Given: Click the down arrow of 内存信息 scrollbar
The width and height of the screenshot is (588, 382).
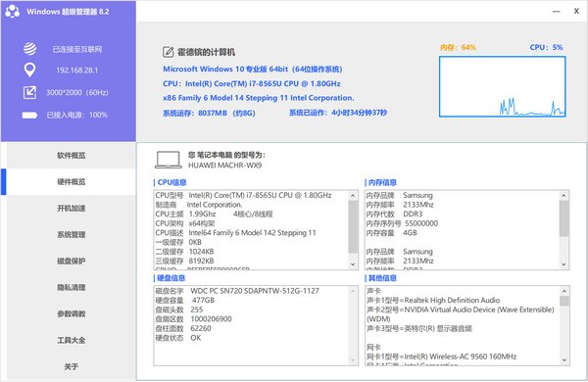Looking at the screenshot, I should point(564,264).
